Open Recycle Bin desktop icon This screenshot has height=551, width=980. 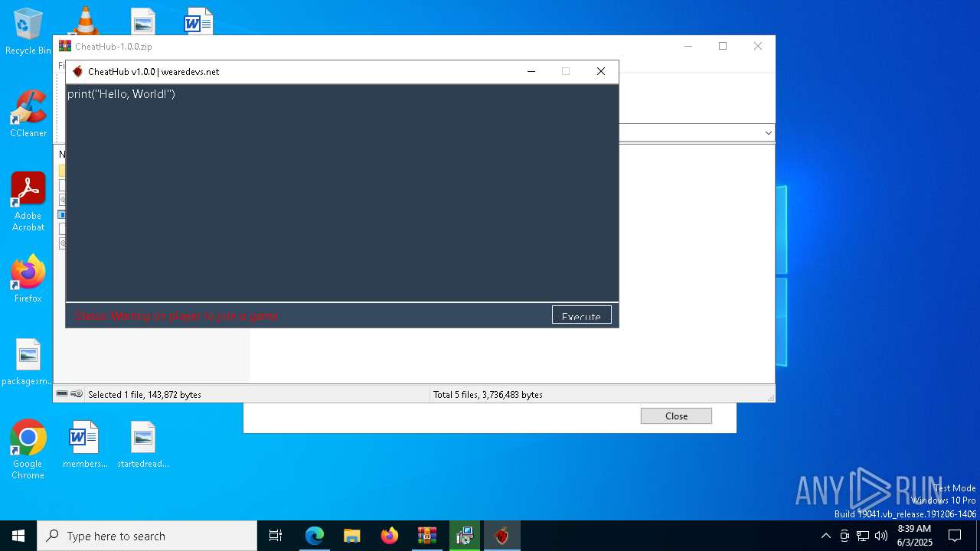point(28,31)
